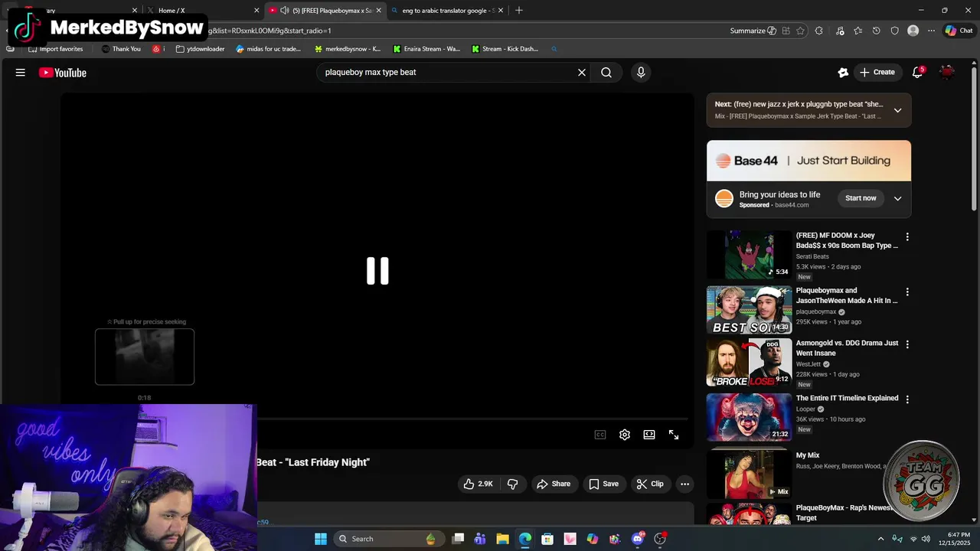The height and width of the screenshot is (551, 980).
Task: Add page to favorites with star icon
Action: click(800, 31)
